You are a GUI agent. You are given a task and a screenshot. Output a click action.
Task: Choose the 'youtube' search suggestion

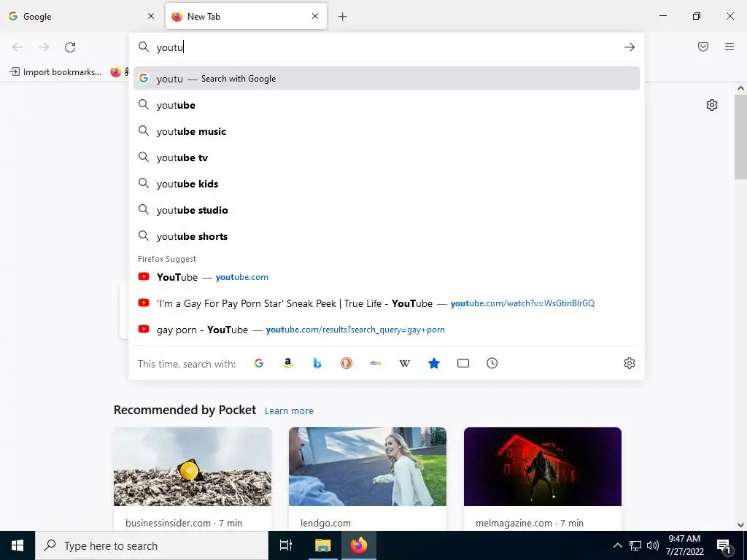(387, 105)
